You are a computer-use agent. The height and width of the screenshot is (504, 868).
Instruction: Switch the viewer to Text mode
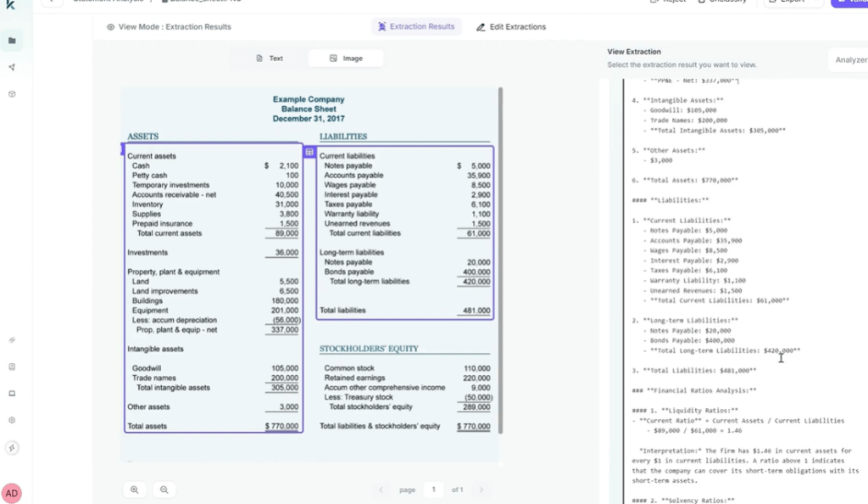point(270,58)
